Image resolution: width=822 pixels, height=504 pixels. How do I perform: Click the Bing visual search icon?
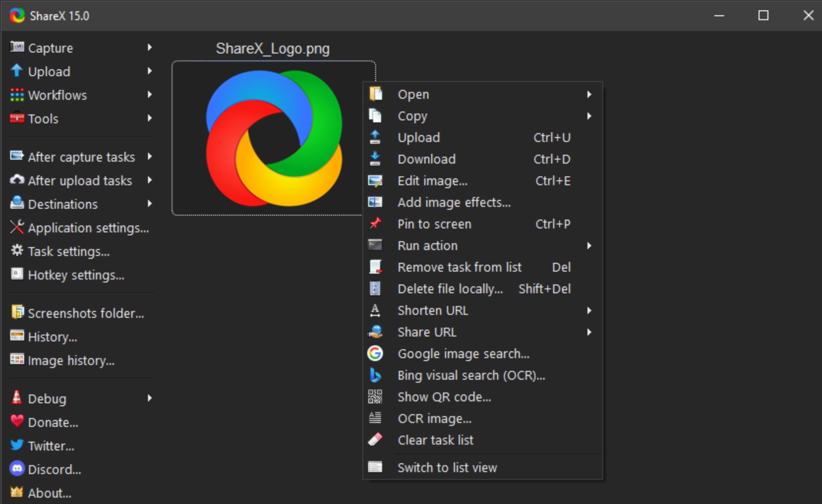[x=375, y=375]
